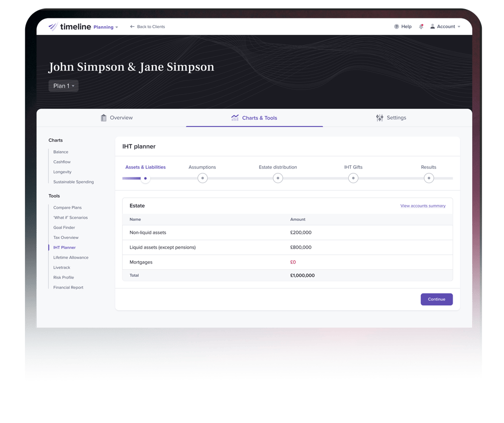Click the Account person icon

[432, 26]
